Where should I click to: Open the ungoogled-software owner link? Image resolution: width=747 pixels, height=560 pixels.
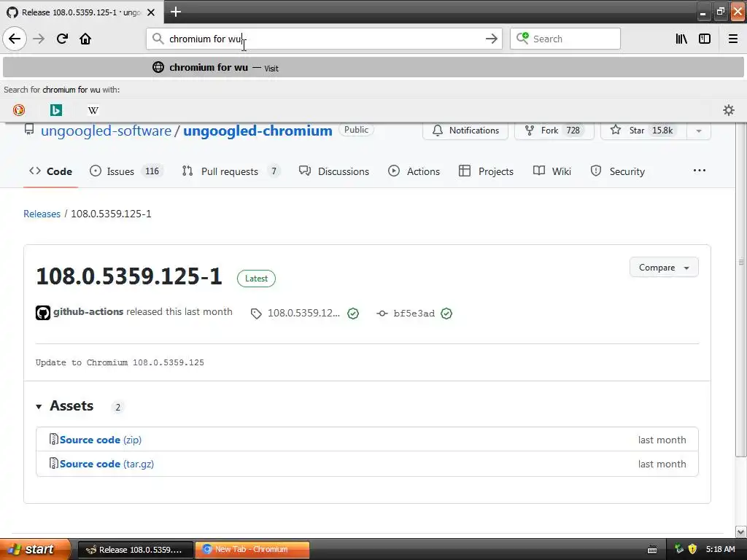(x=106, y=131)
